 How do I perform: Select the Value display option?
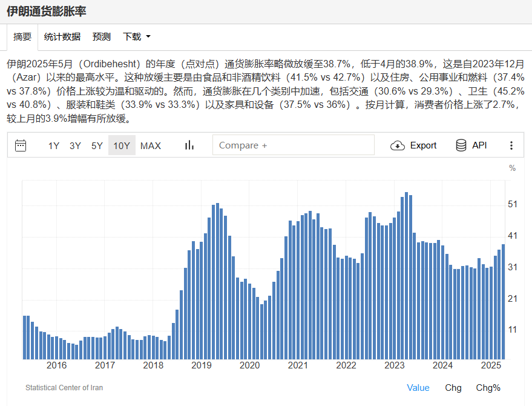tap(418, 388)
